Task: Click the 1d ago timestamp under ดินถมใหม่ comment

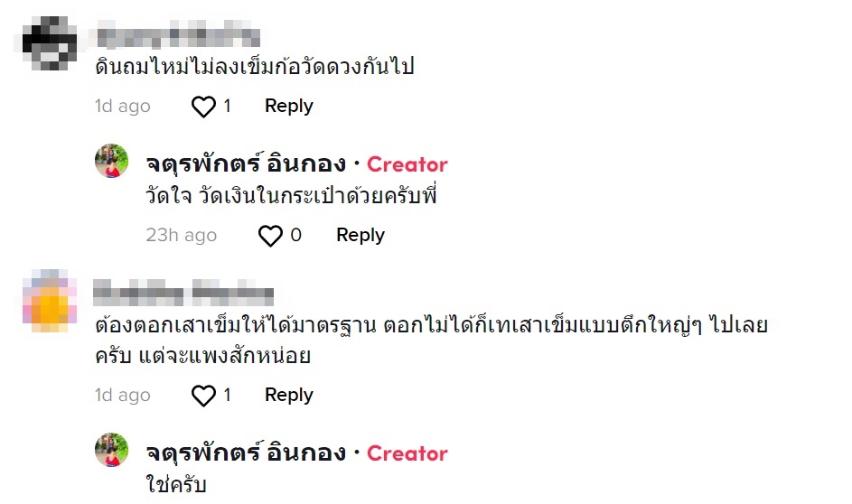Action: tap(123, 107)
